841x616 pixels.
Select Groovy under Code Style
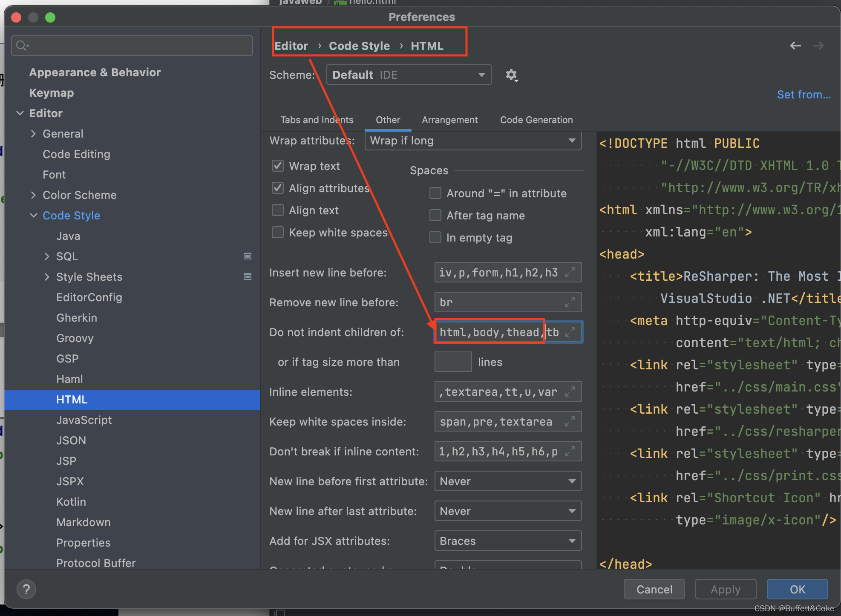pyautogui.click(x=75, y=338)
